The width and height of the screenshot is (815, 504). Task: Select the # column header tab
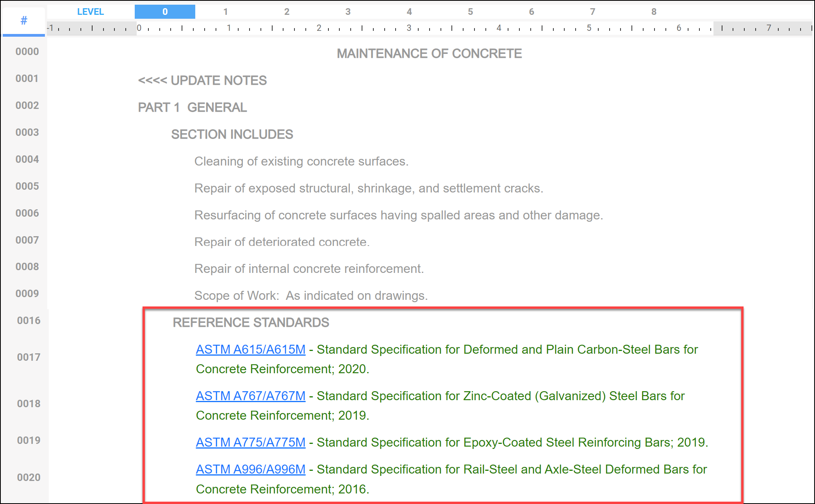click(24, 21)
